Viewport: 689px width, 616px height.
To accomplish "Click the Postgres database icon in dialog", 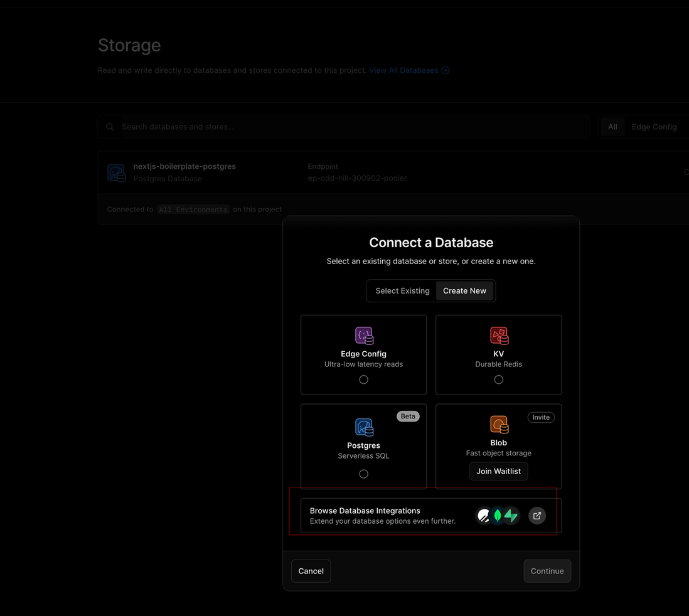I will (365, 427).
